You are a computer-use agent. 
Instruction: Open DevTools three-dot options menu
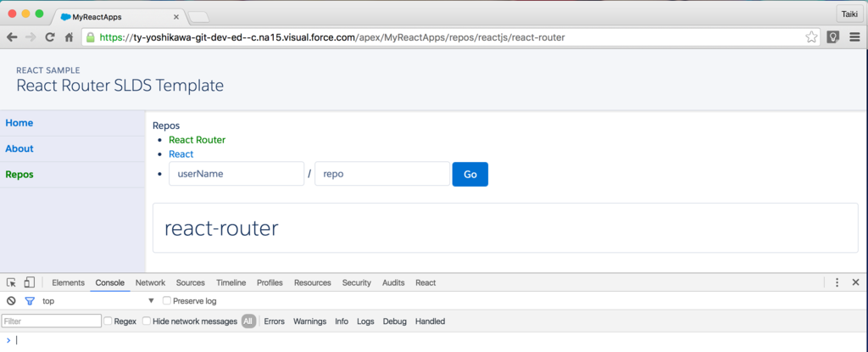(837, 282)
